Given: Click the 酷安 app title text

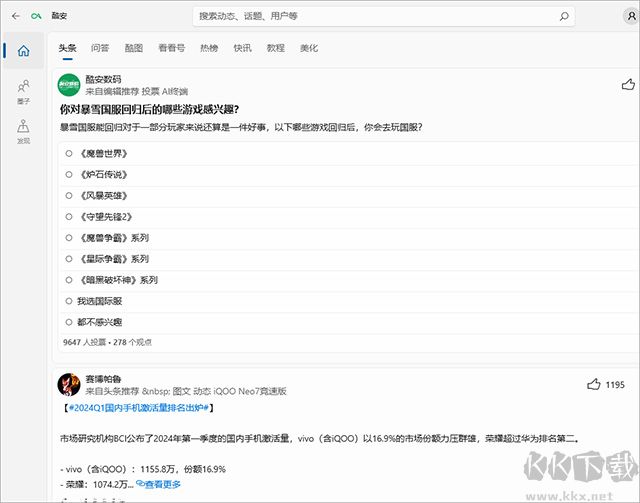Looking at the screenshot, I should point(59,16).
